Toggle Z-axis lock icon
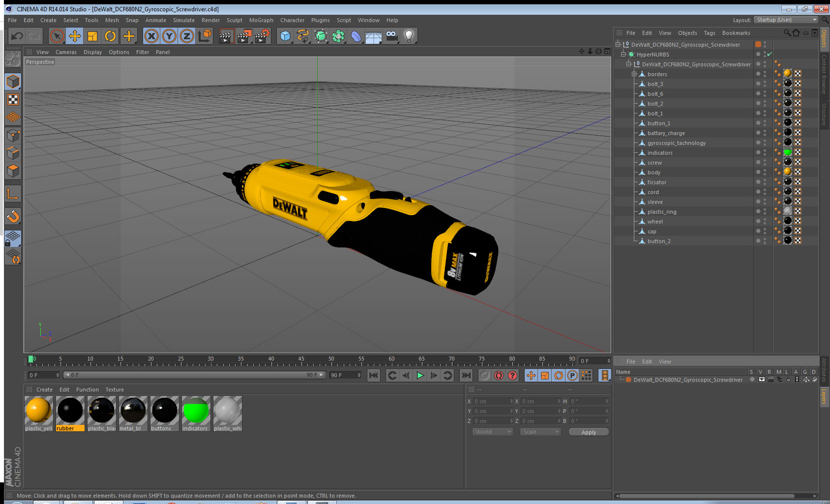Screen dimensions: 830x504 pyautogui.click(x=187, y=36)
